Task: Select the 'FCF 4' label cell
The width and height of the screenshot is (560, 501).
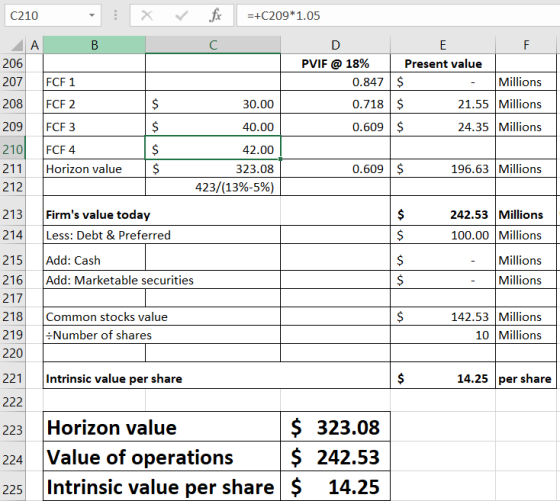Action: tap(94, 149)
